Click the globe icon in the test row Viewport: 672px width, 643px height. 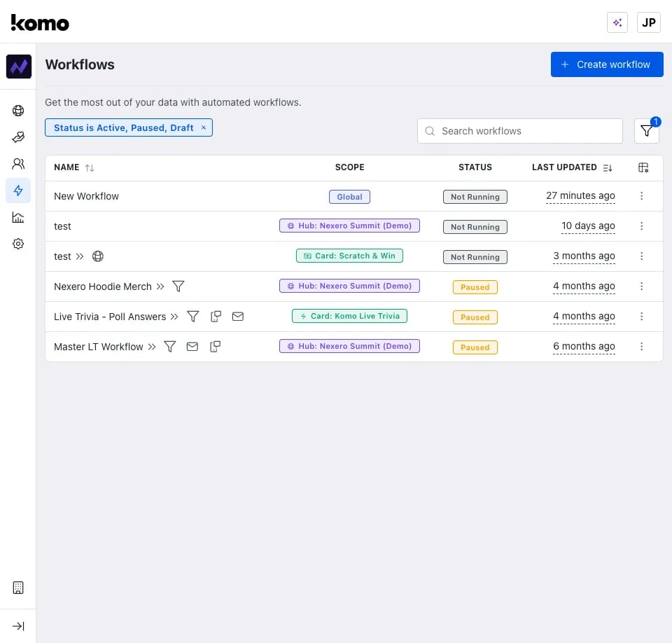point(98,256)
